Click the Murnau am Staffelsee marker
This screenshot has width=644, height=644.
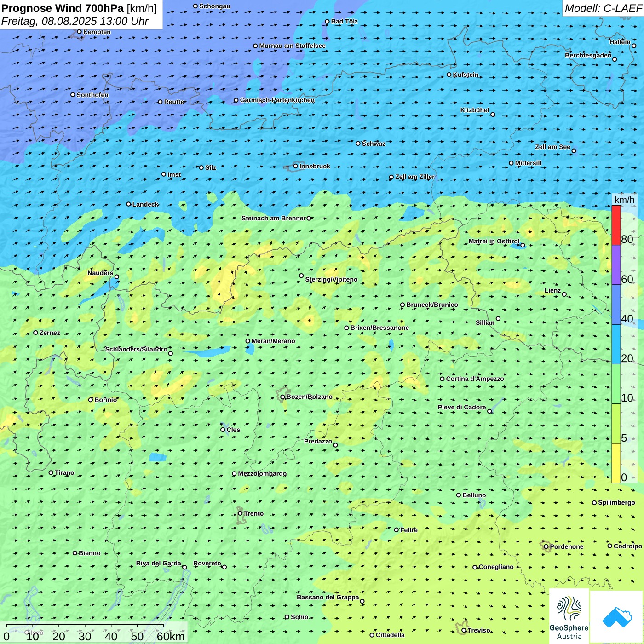point(256,46)
